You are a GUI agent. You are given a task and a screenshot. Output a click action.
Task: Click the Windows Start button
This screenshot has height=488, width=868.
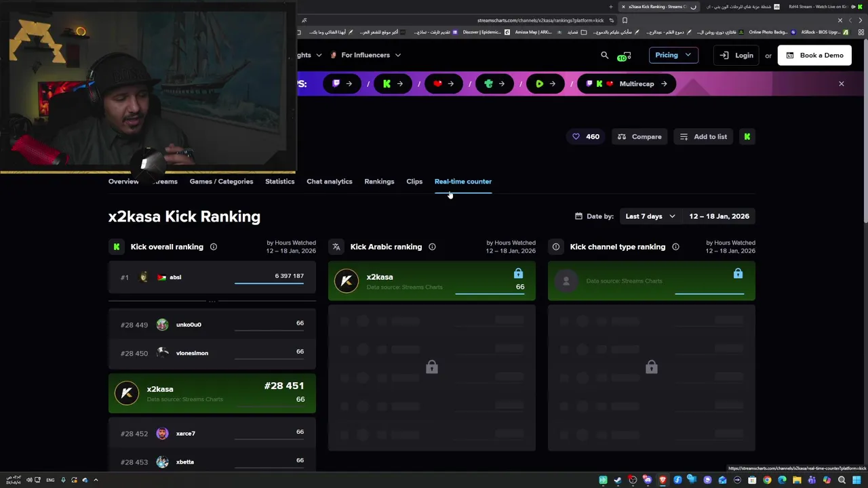856,480
